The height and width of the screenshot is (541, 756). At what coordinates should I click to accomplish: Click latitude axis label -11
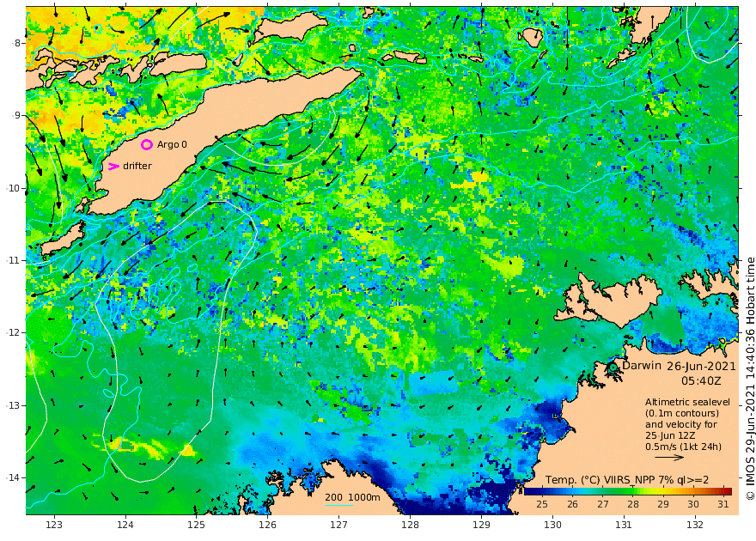14,260
